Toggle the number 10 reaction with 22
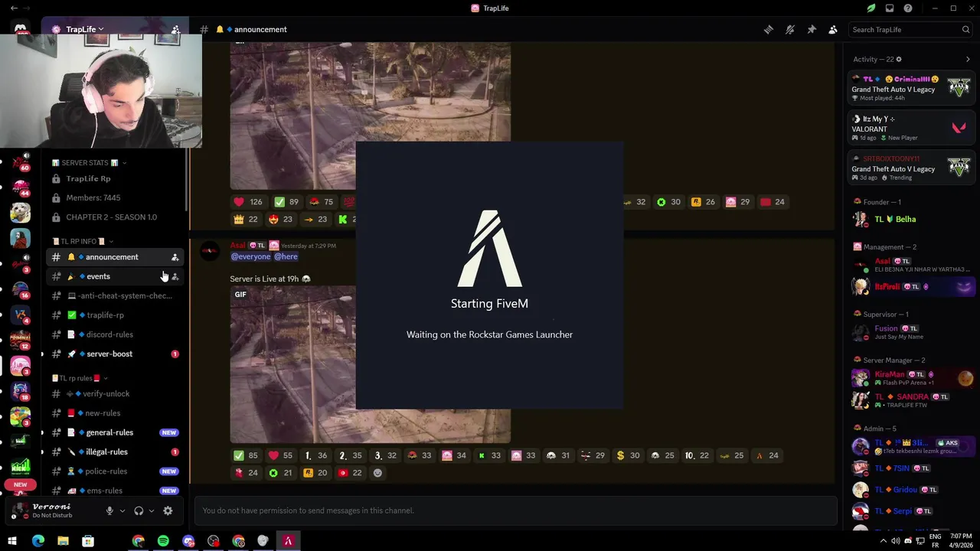 coord(697,455)
